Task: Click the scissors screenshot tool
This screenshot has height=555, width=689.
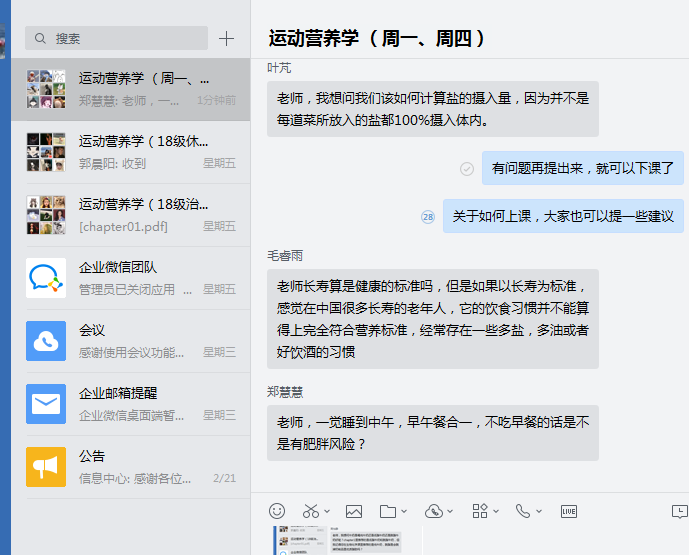Action: [x=312, y=511]
